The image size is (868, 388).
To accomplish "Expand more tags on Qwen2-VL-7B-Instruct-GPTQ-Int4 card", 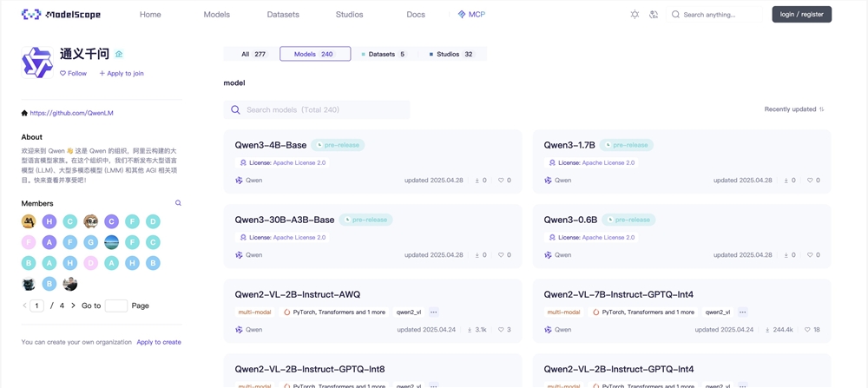I will (x=742, y=312).
